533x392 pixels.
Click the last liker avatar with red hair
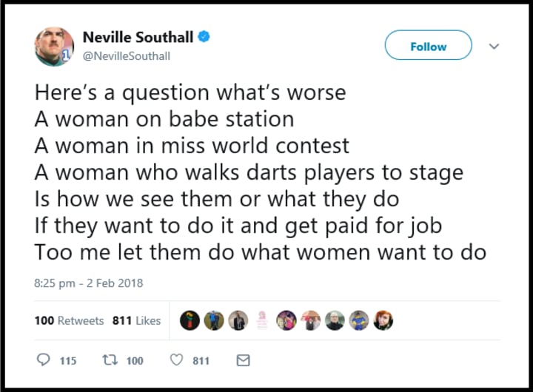383,320
